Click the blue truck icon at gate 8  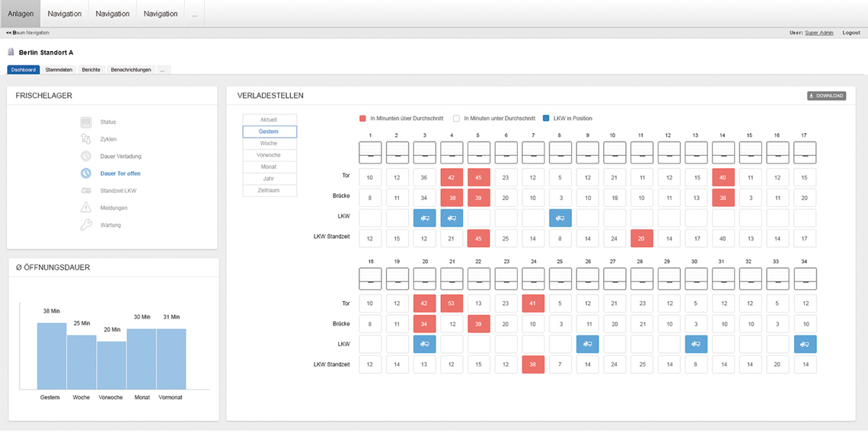pos(560,218)
